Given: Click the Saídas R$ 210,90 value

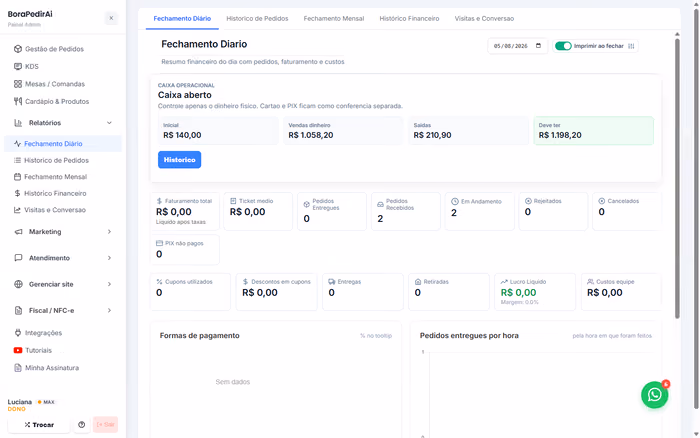Looking at the screenshot, I should point(432,135).
